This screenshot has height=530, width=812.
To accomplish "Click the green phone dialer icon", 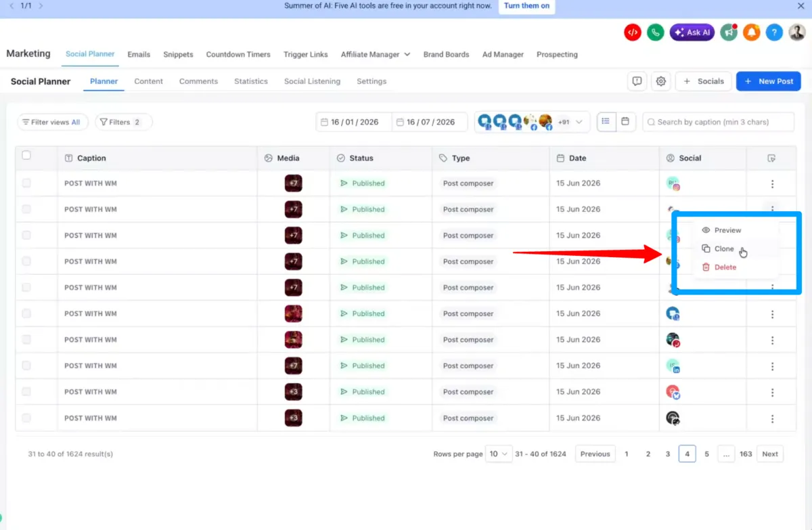I will [655, 32].
